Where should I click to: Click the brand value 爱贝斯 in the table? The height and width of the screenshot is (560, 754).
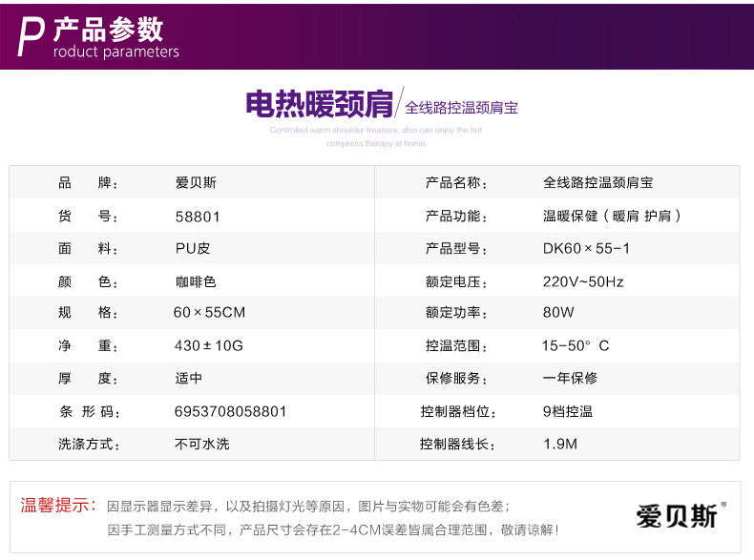[196, 182]
